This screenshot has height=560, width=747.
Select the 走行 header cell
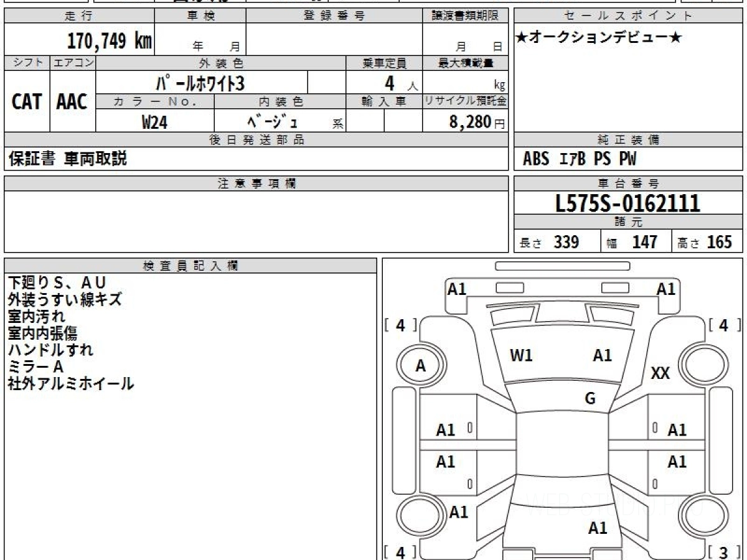(78, 16)
